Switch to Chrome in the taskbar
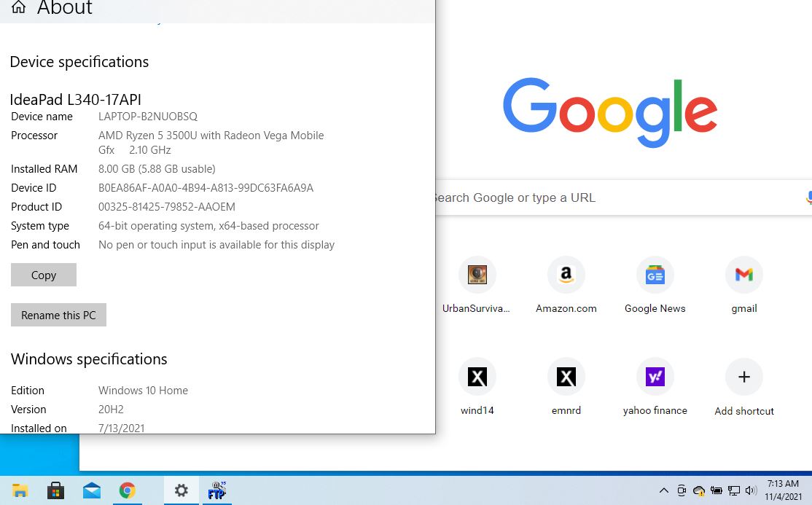 point(128,490)
